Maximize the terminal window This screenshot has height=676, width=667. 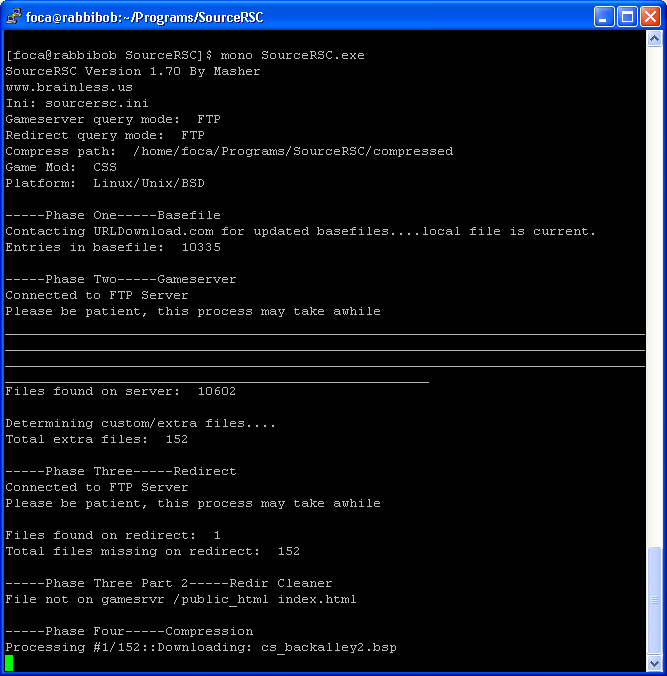(x=626, y=16)
